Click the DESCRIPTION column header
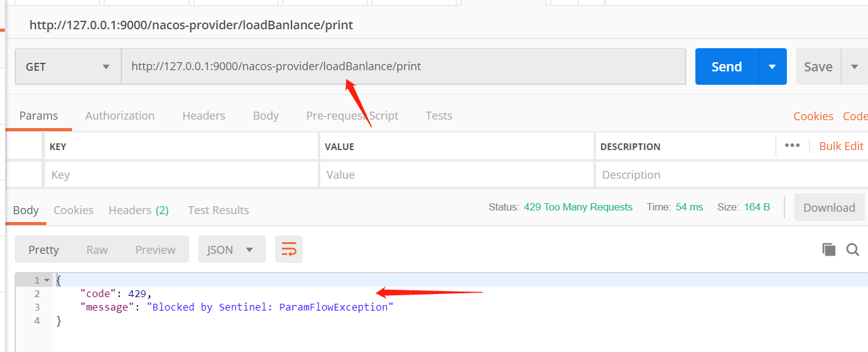 pos(630,146)
